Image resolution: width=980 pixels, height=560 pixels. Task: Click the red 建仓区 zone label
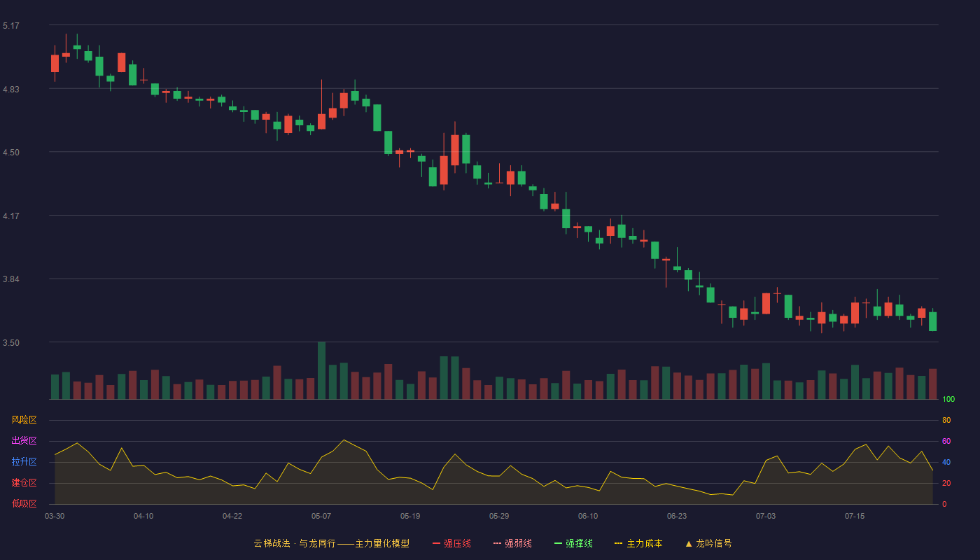coord(24,483)
